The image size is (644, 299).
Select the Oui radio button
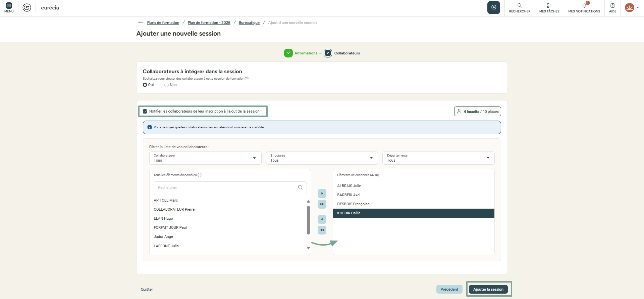tap(145, 85)
